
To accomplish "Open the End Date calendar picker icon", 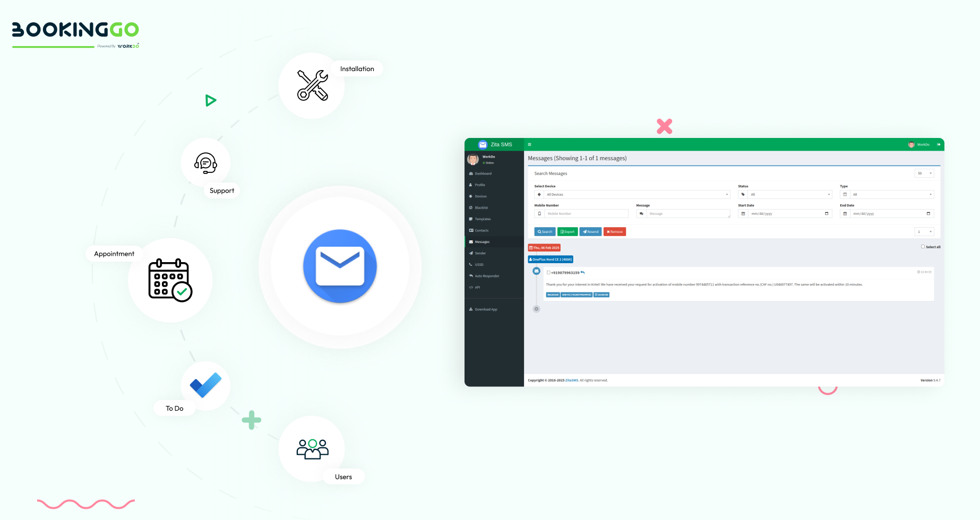I will tap(928, 214).
